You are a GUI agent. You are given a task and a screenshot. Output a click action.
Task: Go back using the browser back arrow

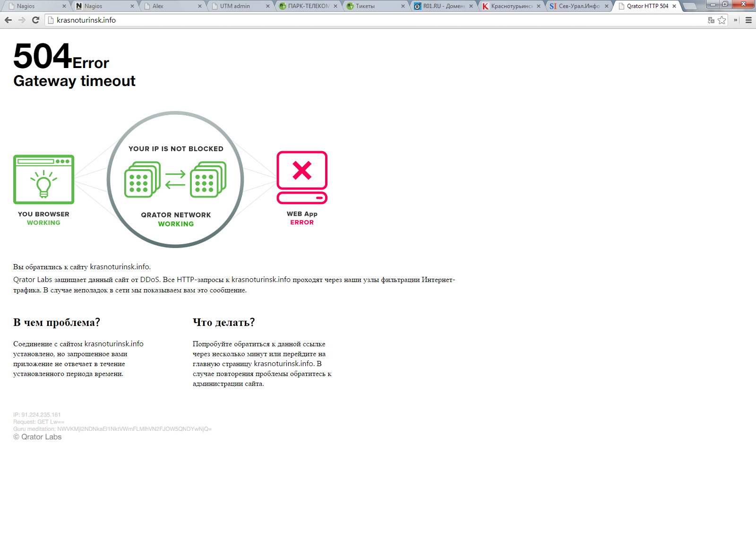tap(8, 20)
